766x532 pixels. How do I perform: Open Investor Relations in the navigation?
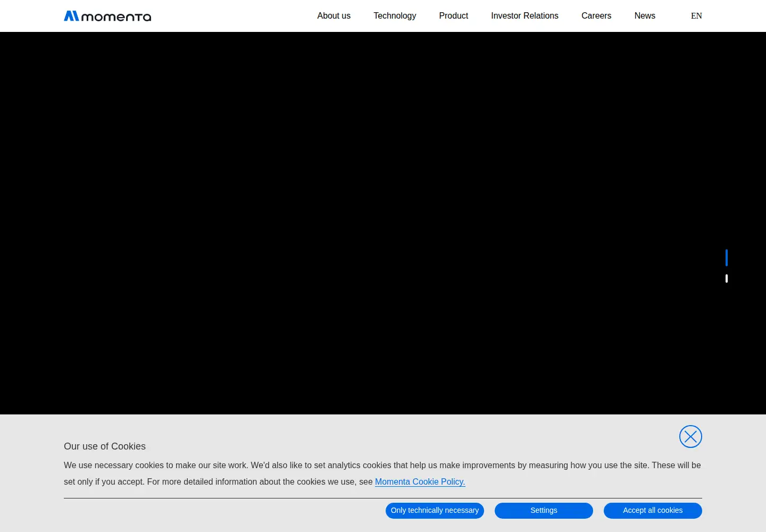pos(524,16)
